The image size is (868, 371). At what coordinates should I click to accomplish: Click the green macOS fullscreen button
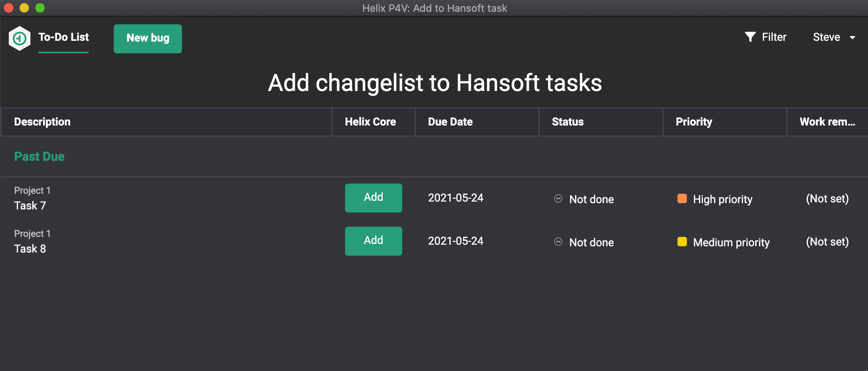40,8
